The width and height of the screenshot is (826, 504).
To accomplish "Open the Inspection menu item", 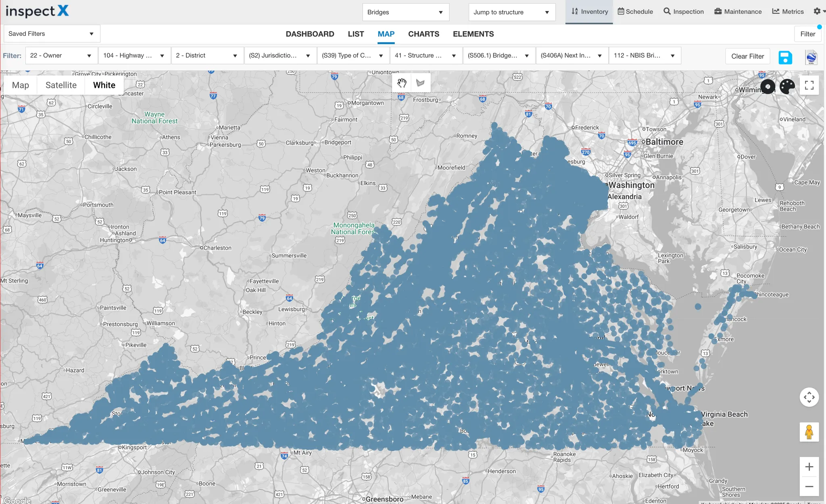I will [684, 12].
